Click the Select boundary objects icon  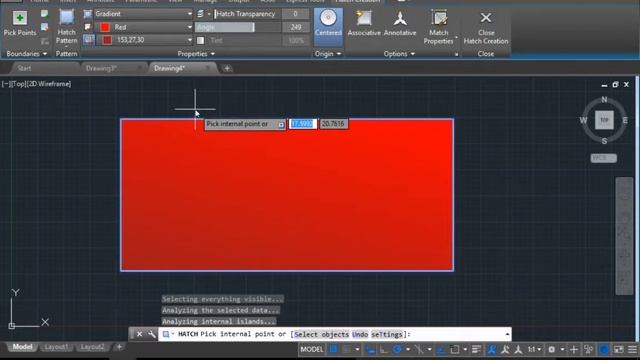pos(45,14)
